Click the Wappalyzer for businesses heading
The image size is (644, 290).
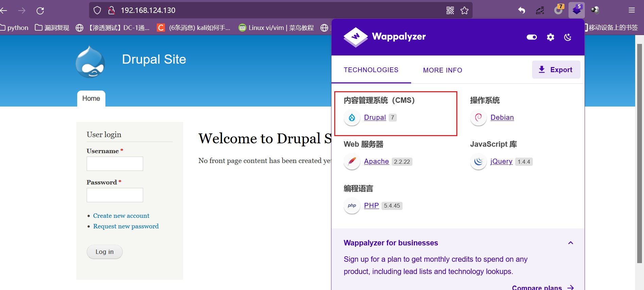391,243
